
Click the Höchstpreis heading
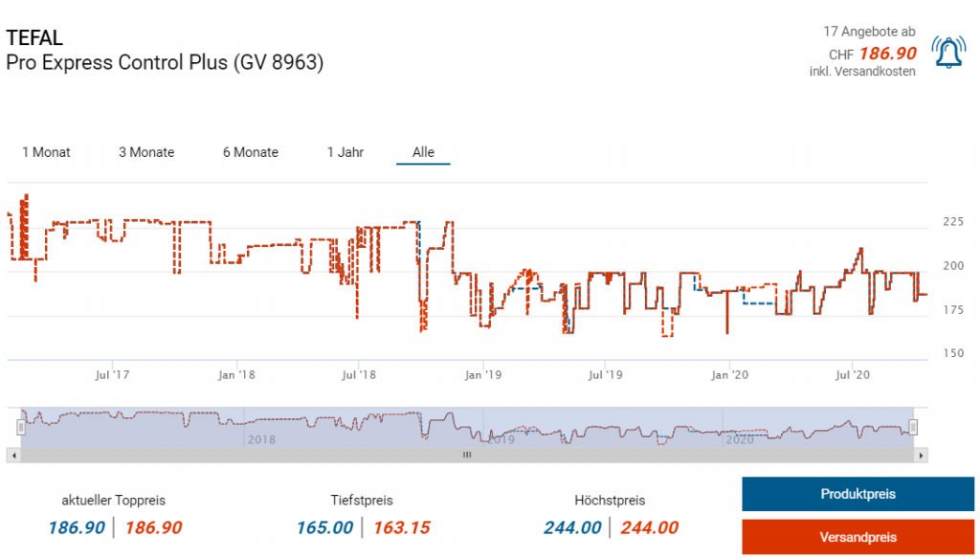click(x=610, y=501)
